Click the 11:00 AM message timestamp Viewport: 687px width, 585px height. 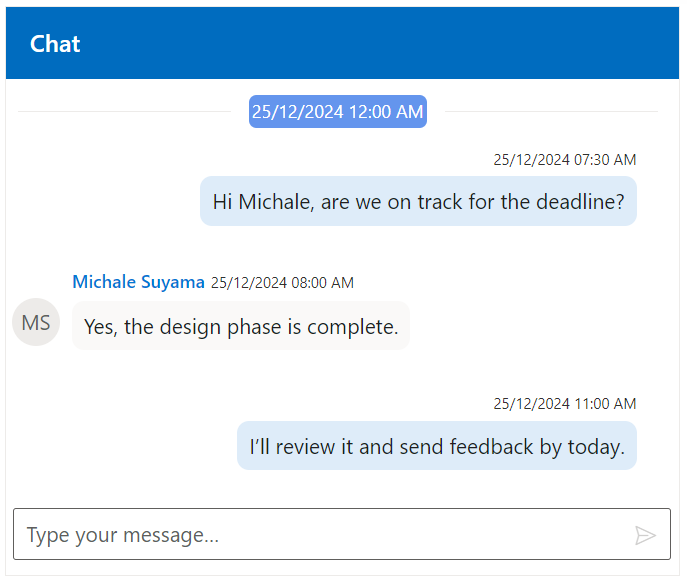[x=564, y=404]
